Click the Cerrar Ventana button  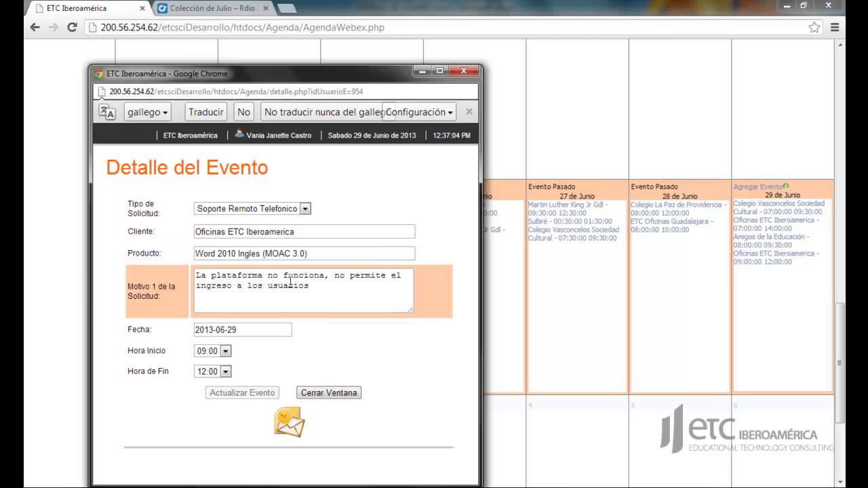click(x=329, y=392)
